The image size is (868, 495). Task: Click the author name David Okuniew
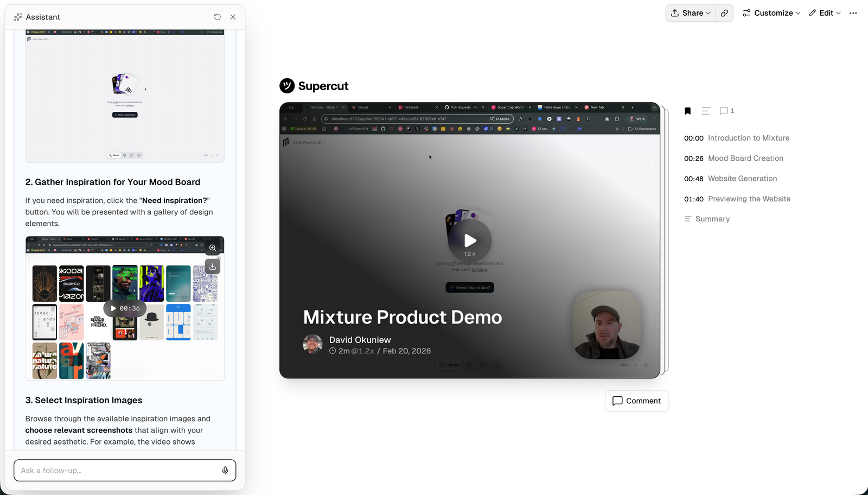click(360, 340)
